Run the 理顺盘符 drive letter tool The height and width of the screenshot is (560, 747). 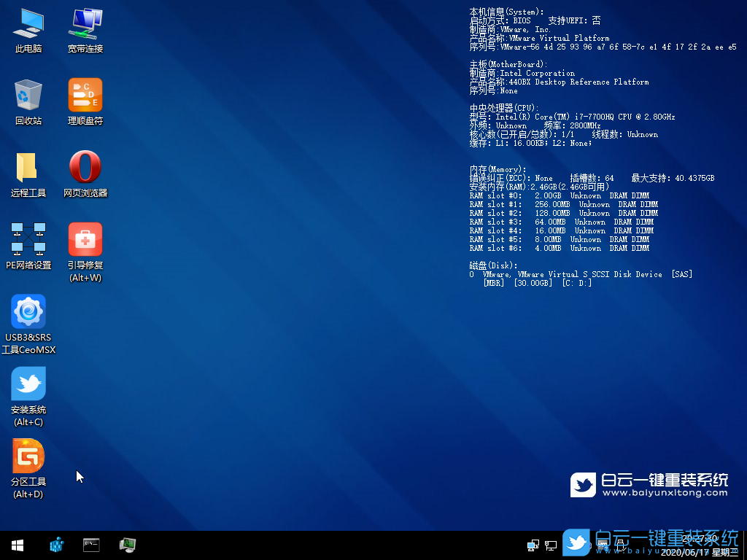pyautogui.click(x=85, y=98)
